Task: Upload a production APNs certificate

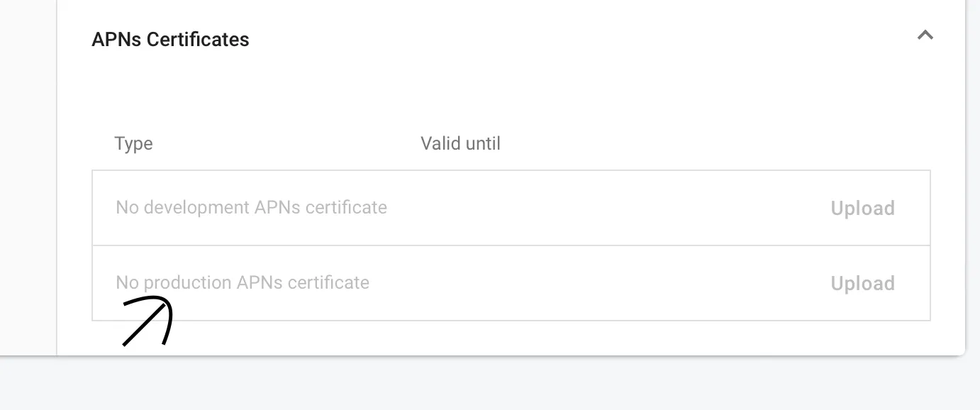Action: click(x=862, y=284)
